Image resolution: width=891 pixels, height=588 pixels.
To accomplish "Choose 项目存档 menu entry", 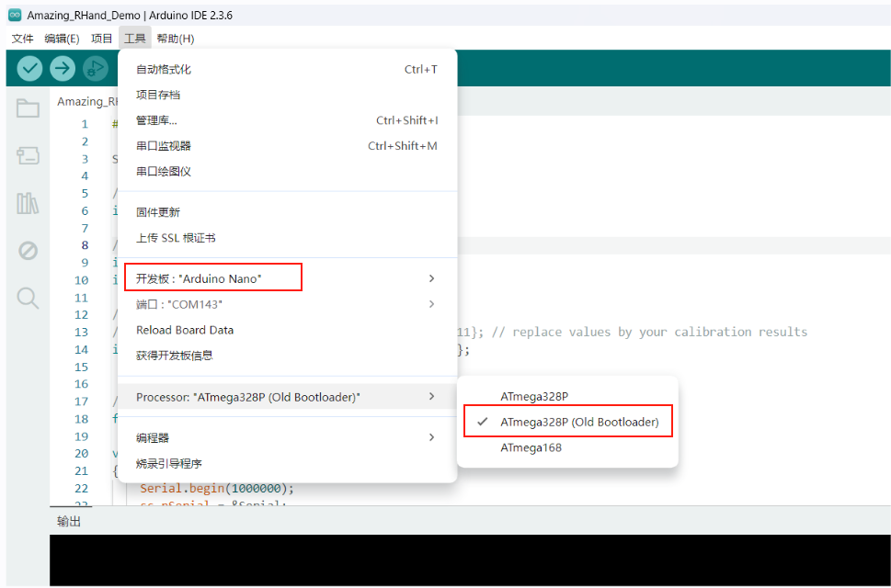I will (287, 95).
